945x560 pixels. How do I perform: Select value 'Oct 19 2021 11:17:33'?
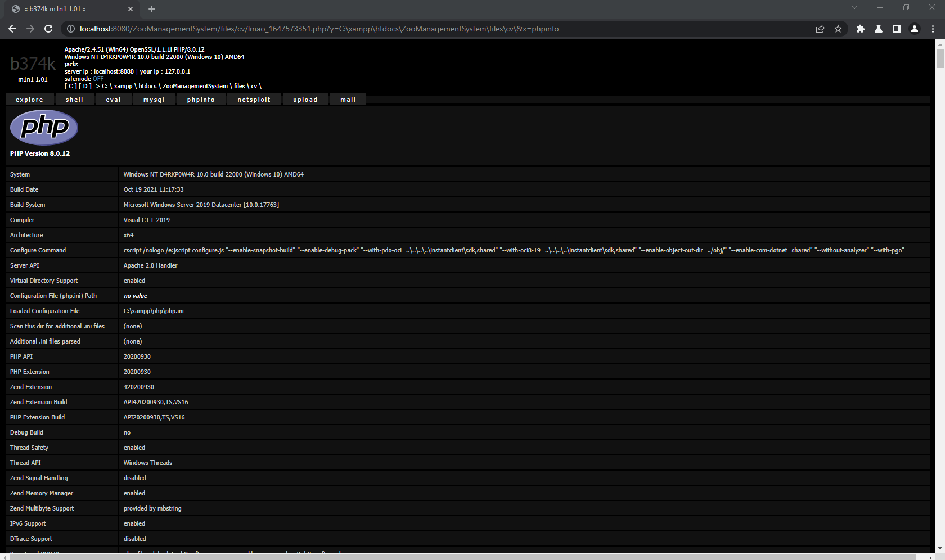[154, 189]
